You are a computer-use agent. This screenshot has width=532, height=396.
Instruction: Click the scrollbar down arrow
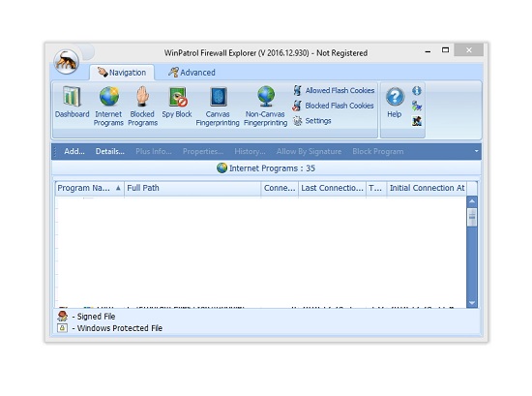coord(472,303)
